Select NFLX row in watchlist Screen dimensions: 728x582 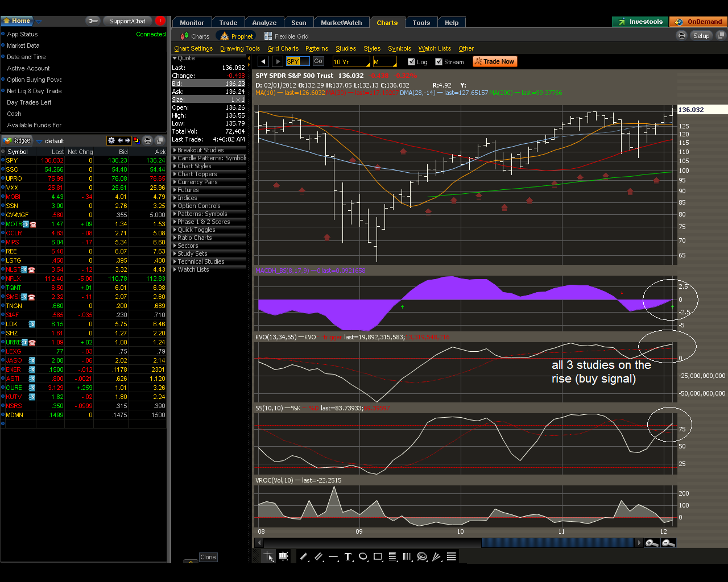click(84, 278)
